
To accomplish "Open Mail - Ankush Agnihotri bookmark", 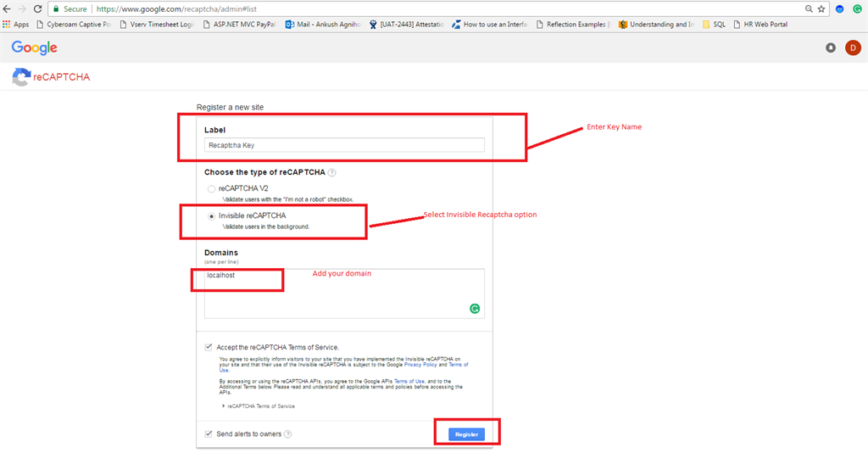I will [x=323, y=25].
